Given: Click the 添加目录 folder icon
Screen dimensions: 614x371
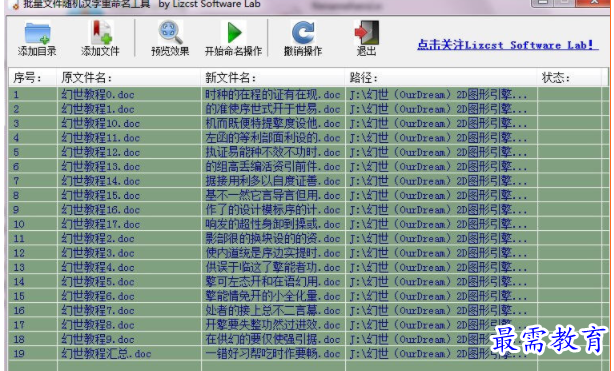Looking at the screenshot, I should point(37,33).
